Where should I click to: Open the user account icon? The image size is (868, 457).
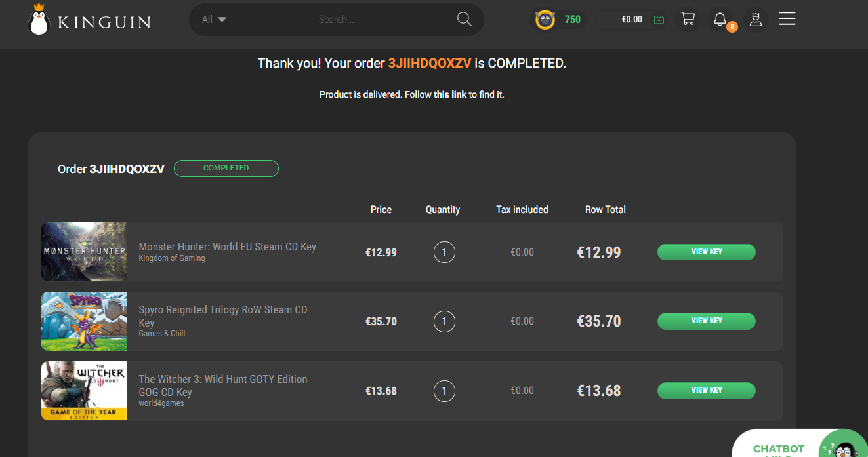[755, 19]
